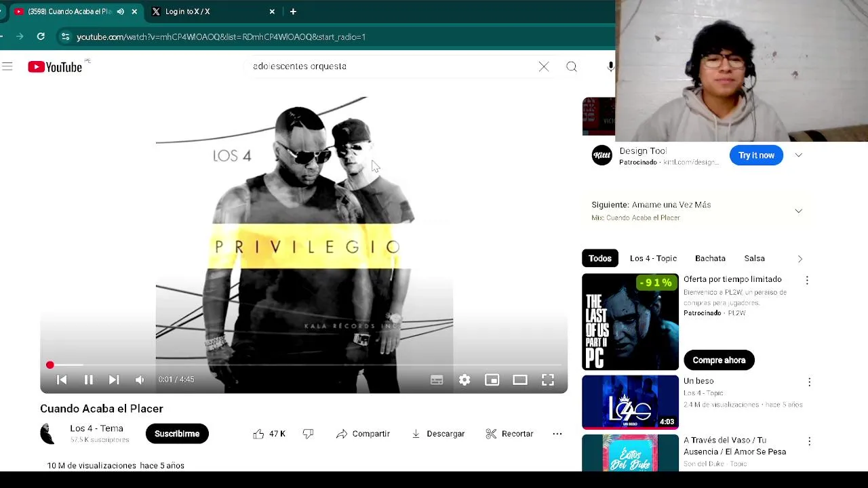The width and height of the screenshot is (868, 488).
Task: Open the Los 4 - Tema channel avatar
Action: (47, 434)
